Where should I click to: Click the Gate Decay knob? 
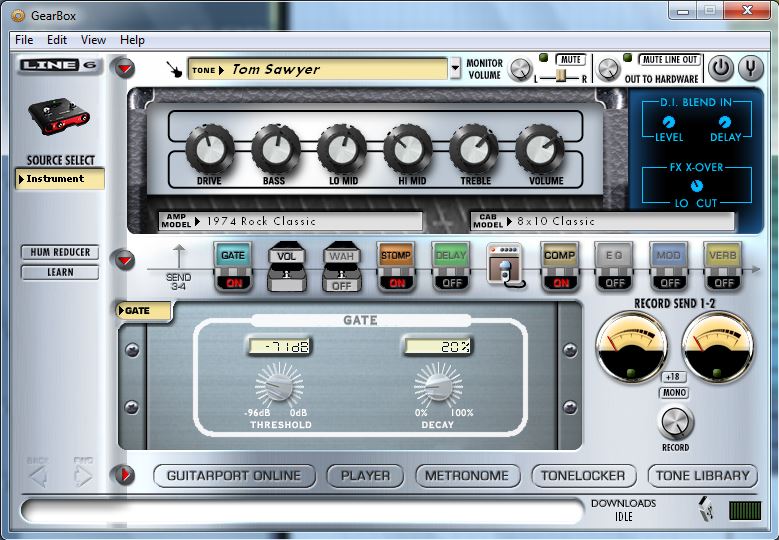pyautogui.click(x=438, y=386)
